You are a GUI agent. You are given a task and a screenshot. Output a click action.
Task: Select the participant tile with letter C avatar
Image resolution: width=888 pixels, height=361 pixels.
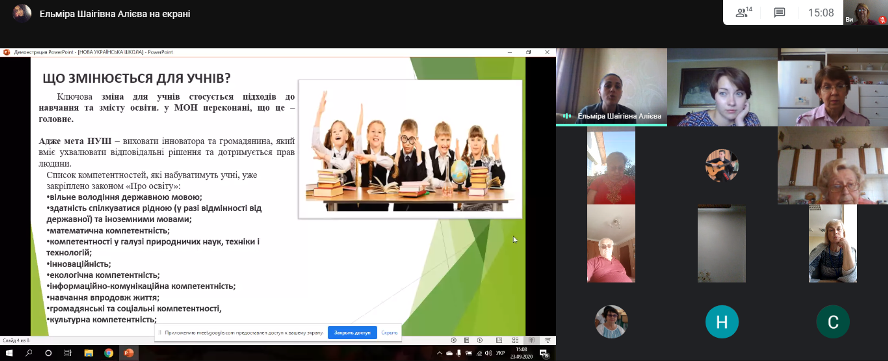click(x=832, y=322)
